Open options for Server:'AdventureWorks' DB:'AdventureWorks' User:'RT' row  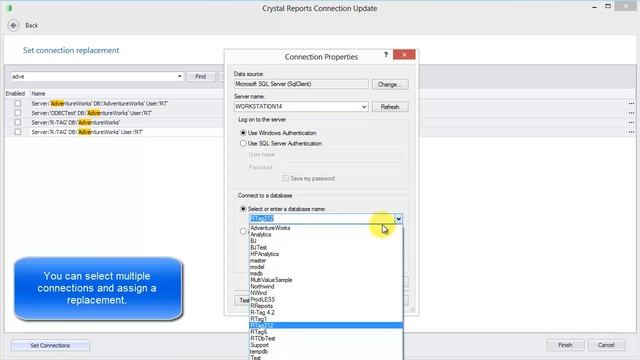(631, 104)
